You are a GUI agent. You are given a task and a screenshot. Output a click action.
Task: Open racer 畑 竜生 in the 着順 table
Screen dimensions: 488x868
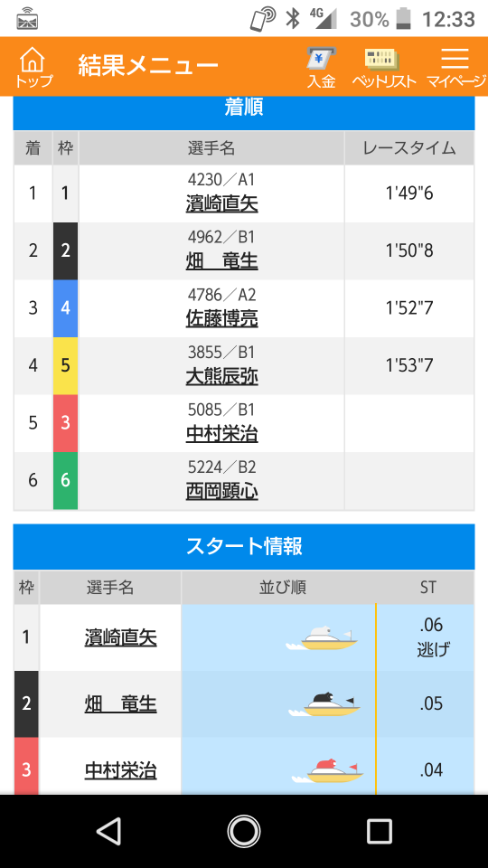pos(222,262)
